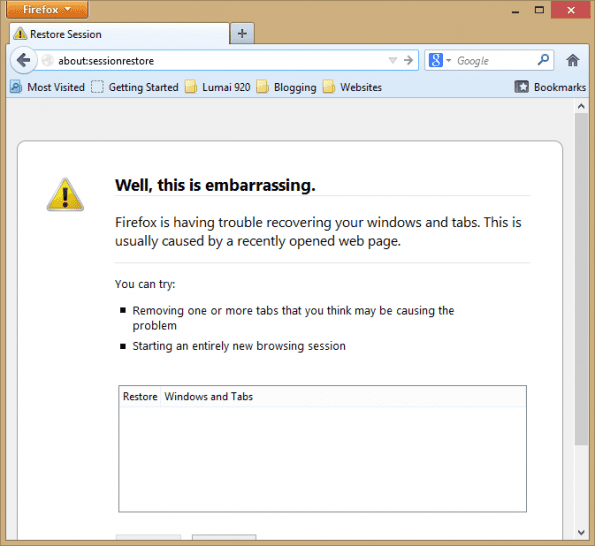Open Getting Started bookmark
This screenshot has height=546, width=595.
coord(135,87)
